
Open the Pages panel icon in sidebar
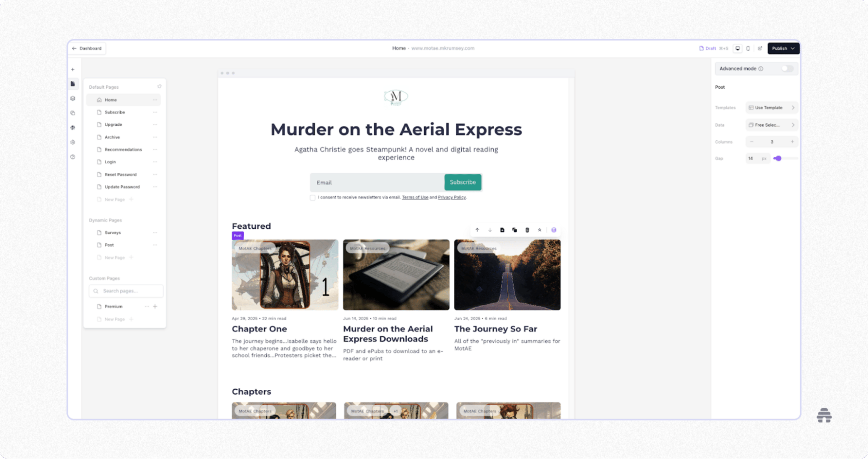(73, 84)
